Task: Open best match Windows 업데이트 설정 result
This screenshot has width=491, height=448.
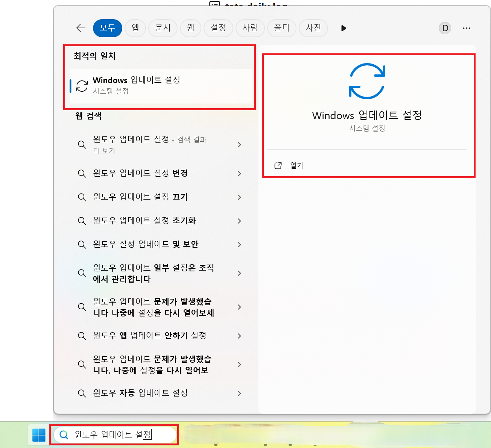Action: click(x=161, y=86)
